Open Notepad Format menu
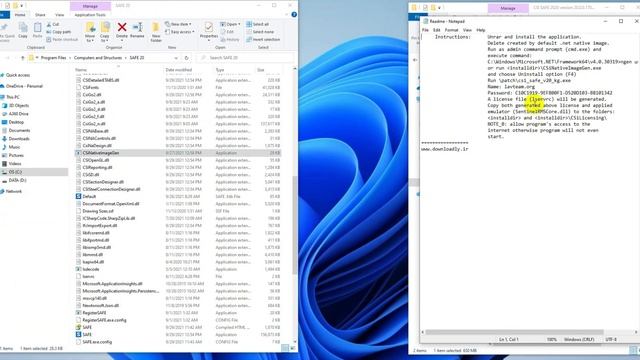Screen dimensions: 640x360 451,30
